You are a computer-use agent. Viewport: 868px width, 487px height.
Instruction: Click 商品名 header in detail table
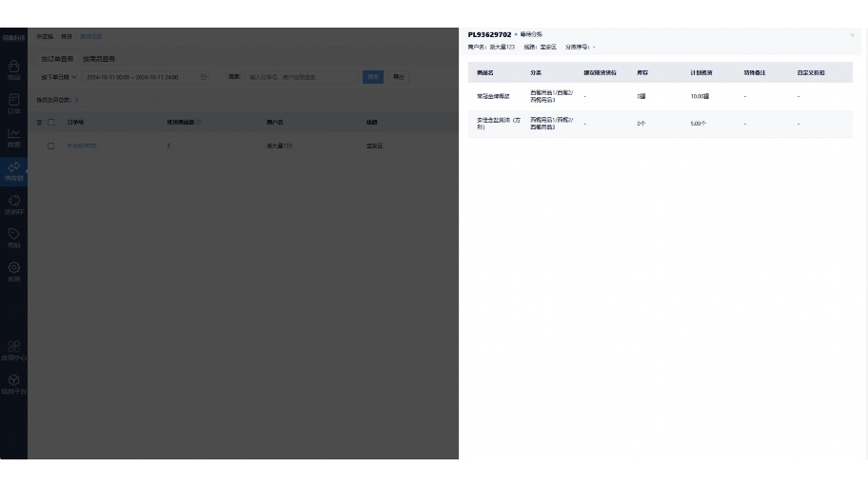pyautogui.click(x=485, y=72)
